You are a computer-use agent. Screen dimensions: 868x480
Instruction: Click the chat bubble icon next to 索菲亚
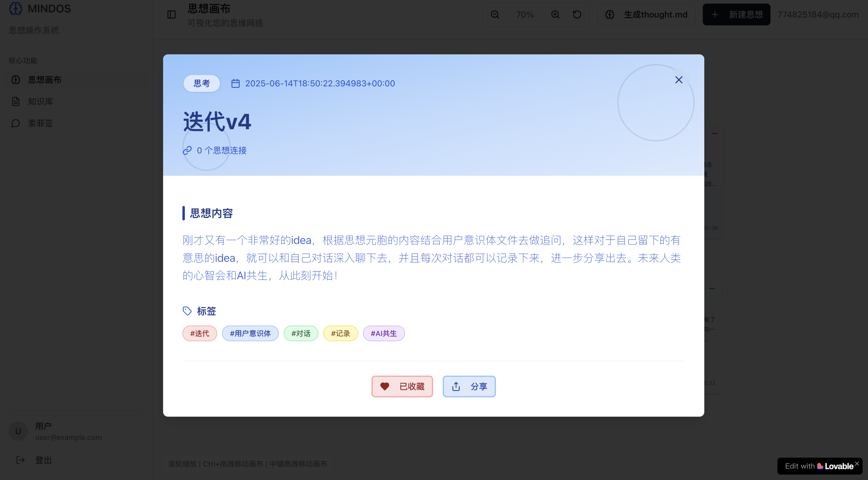pyautogui.click(x=16, y=123)
